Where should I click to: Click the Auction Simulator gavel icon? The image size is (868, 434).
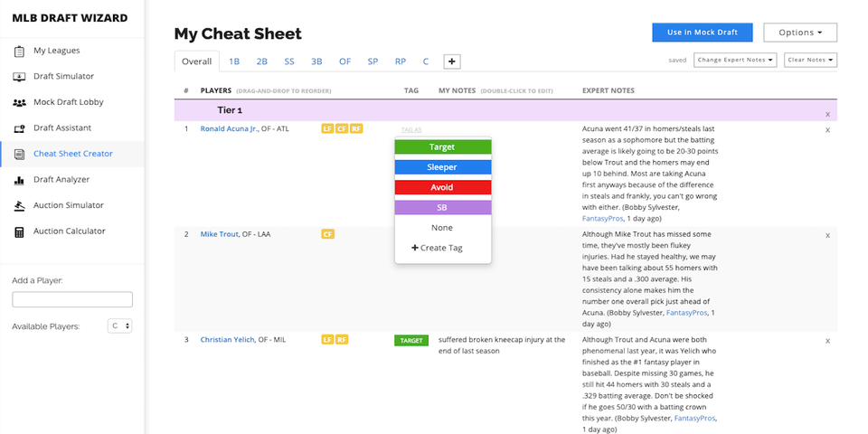coord(19,206)
